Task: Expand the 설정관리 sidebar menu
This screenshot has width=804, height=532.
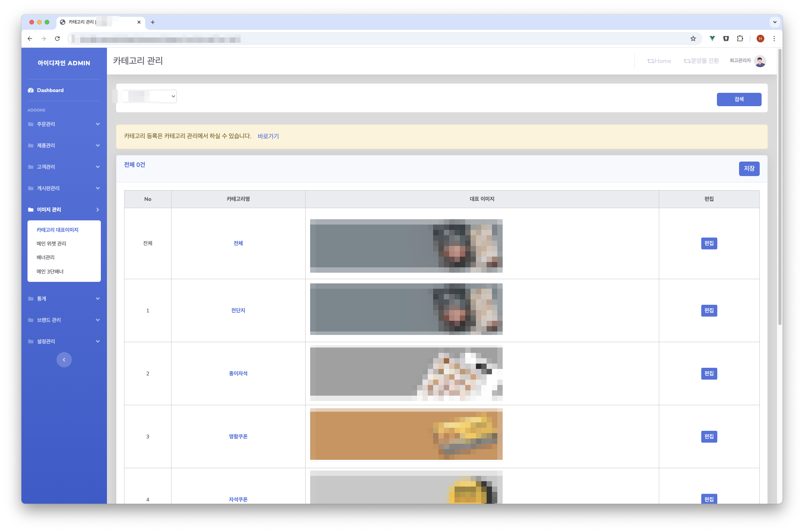Action: [64, 341]
